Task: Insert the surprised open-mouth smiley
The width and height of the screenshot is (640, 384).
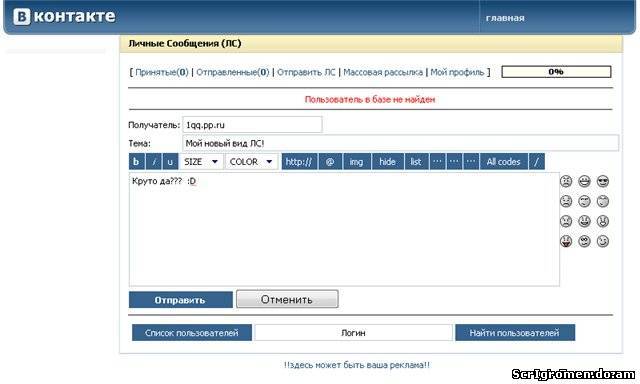Action: pos(603,221)
